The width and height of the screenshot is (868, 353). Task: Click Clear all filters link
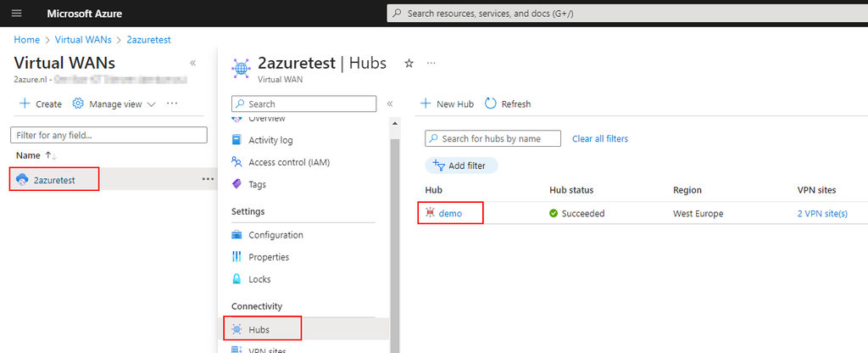pos(600,138)
